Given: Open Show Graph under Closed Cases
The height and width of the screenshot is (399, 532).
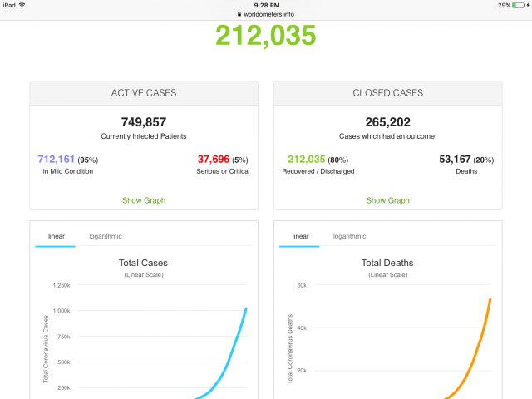Looking at the screenshot, I should click(x=388, y=200).
